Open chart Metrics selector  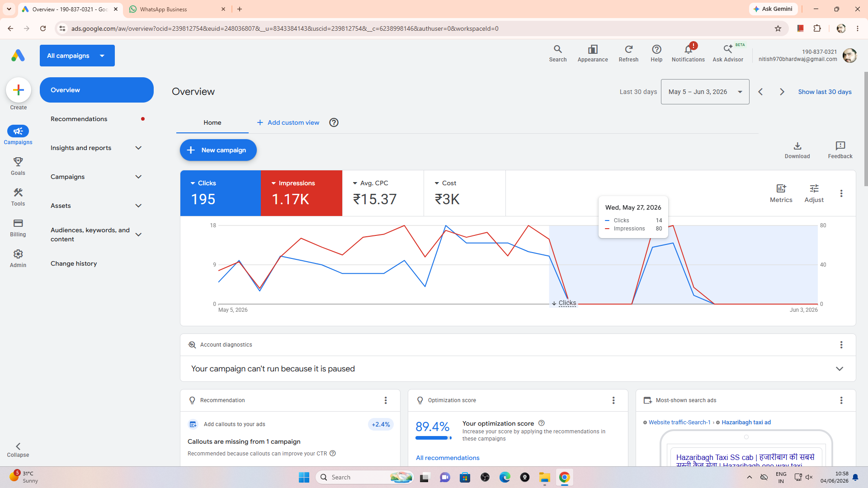(781, 193)
